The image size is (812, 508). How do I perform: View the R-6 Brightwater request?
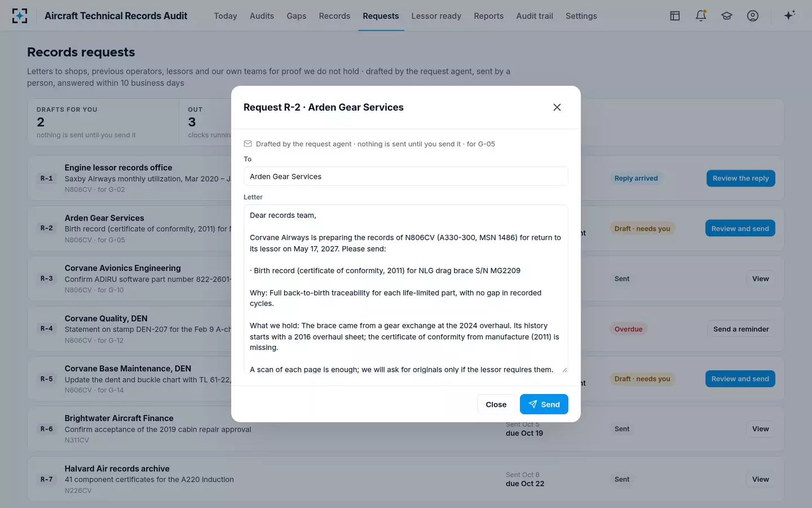[x=761, y=429]
